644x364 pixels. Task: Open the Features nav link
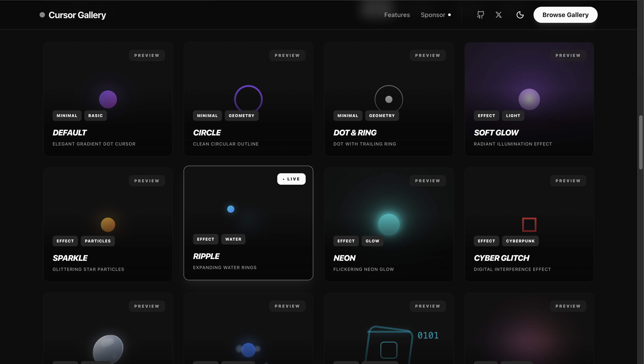pyautogui.click(x=397, y=15)
